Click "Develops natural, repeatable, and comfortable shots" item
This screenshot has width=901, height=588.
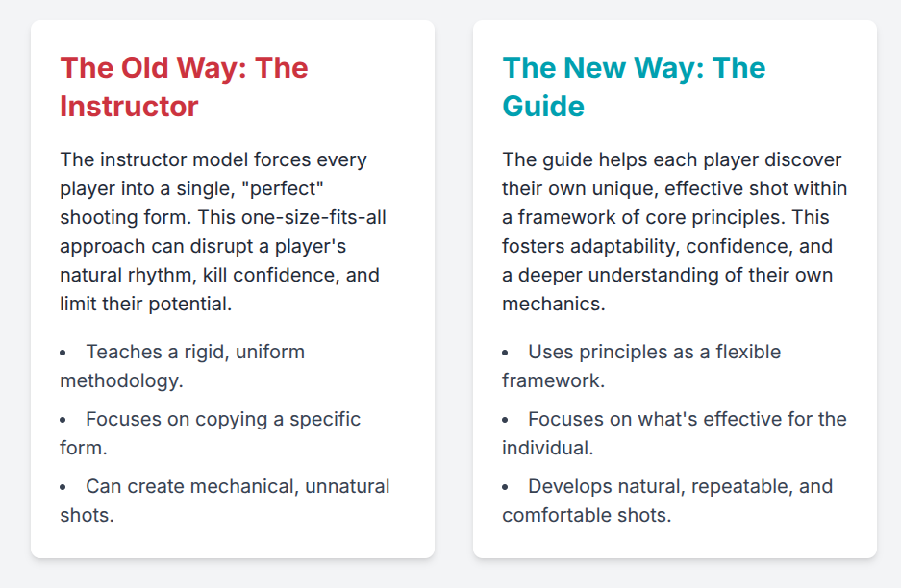pos(680,501)
